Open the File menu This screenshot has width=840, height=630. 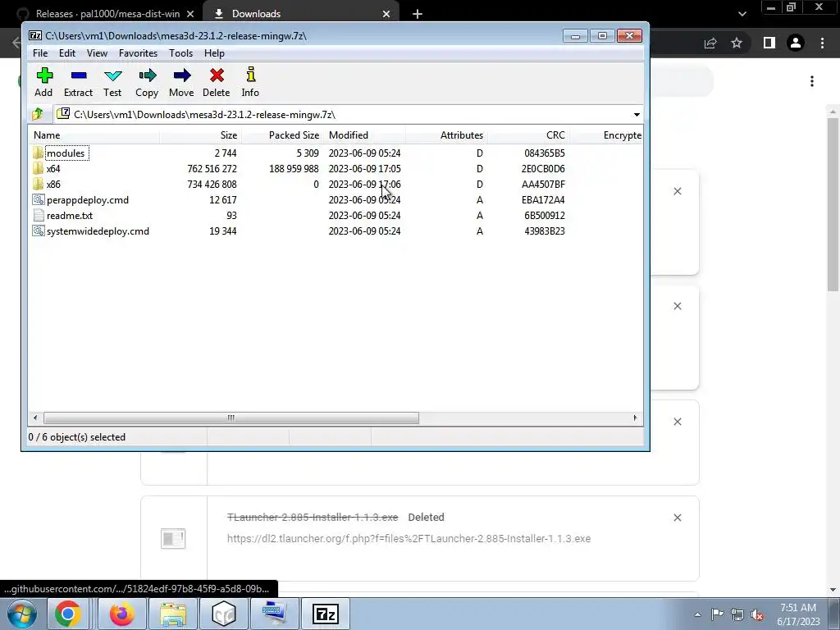40,53
